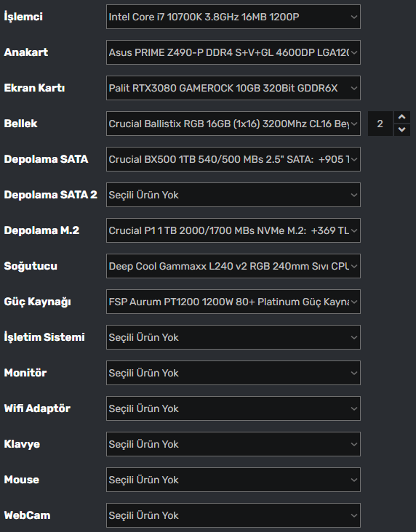416x532 pixels.
Task: Click the Anakart label
Action: pyautogui.click(x=26, y=52)
